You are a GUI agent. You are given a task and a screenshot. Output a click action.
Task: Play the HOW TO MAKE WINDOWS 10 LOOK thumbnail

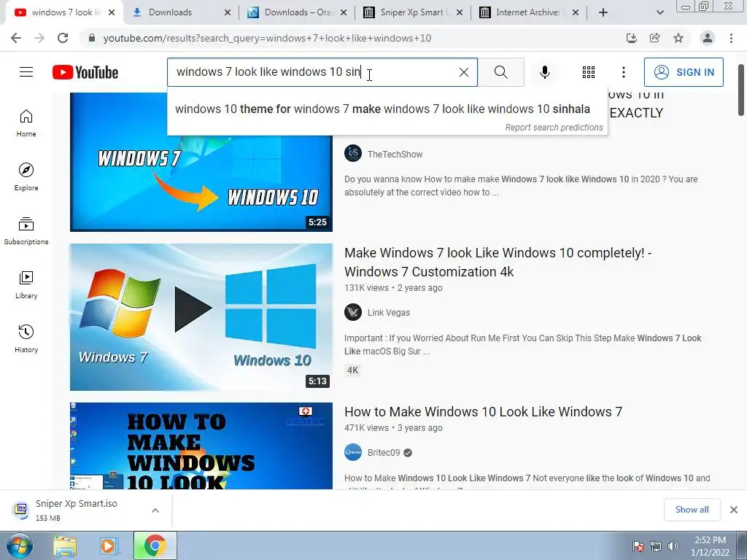201,446
